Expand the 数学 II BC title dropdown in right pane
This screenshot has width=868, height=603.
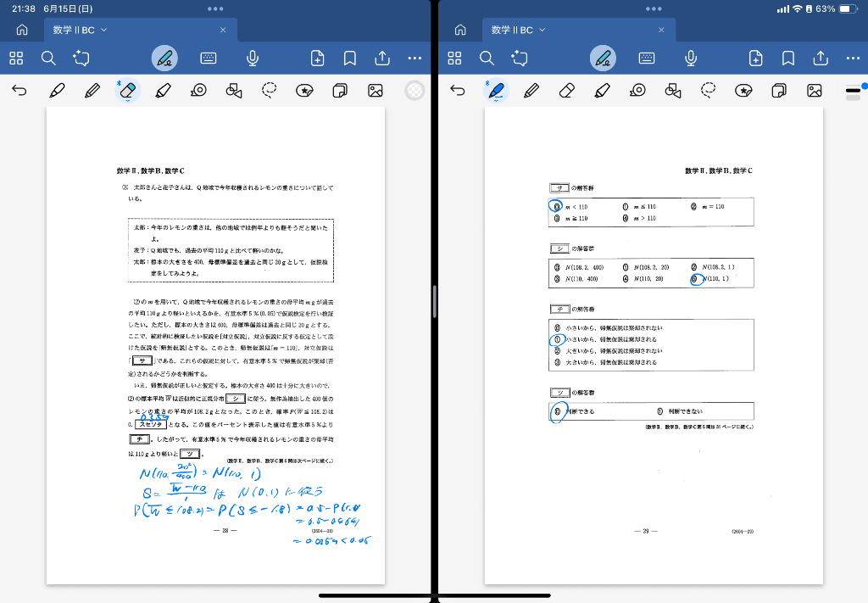[542, 30]
